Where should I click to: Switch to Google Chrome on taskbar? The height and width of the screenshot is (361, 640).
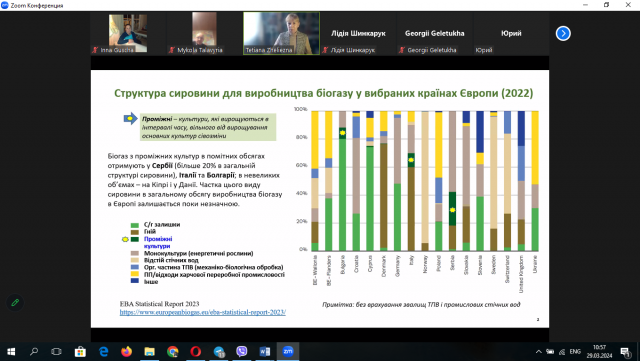(x=173, y=351)
